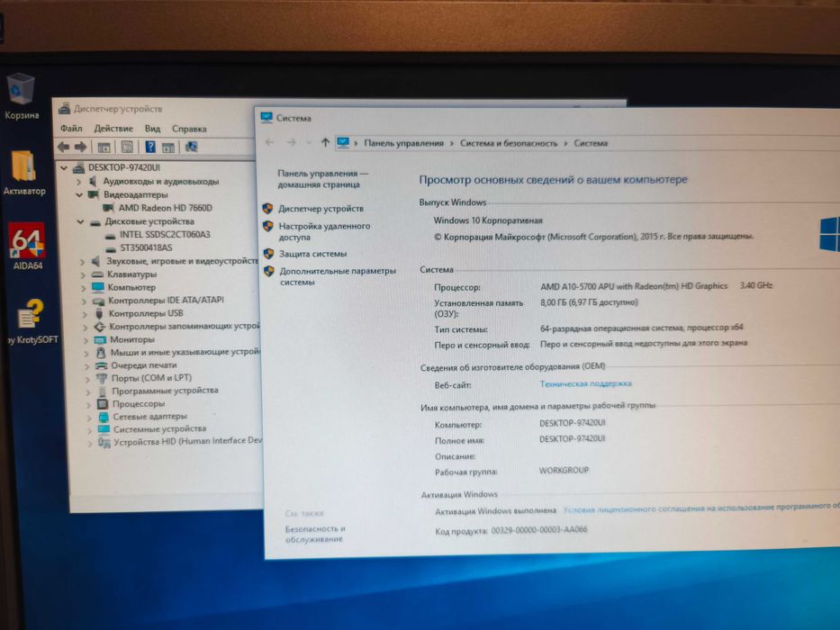The height and width of the screenshot is (630, 840).
Task: Select Контроллеры IDE ATA/ATAPI item
Action: click(x=166, y=300)
